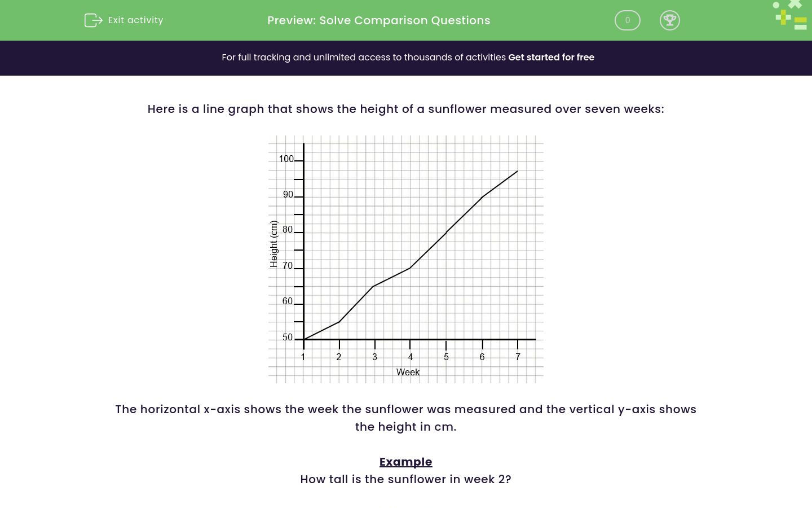Select the underlined Example heading
This screenshot has width=812, height=508.
pos(405,462)
